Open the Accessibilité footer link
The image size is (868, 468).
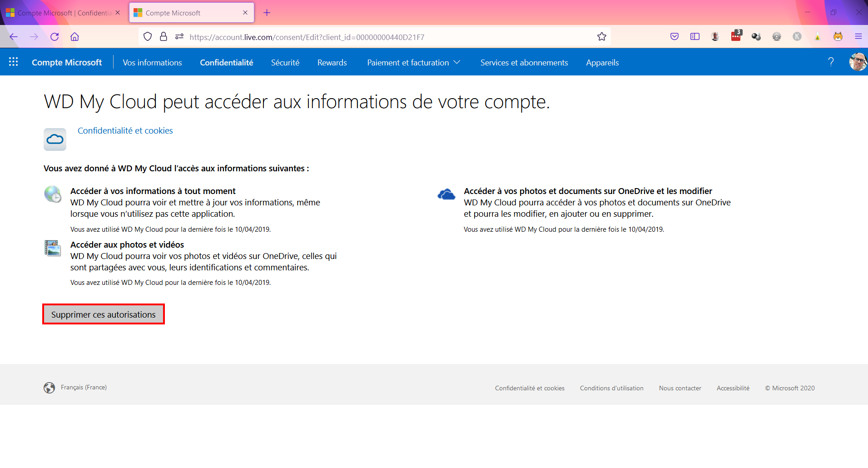tap(733, 388)
